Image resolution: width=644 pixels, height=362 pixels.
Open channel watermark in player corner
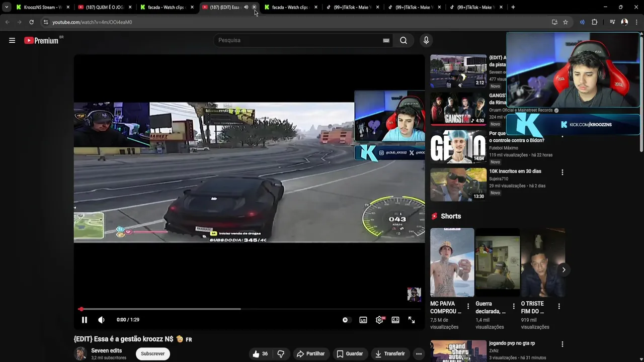[x=414, y=294]
